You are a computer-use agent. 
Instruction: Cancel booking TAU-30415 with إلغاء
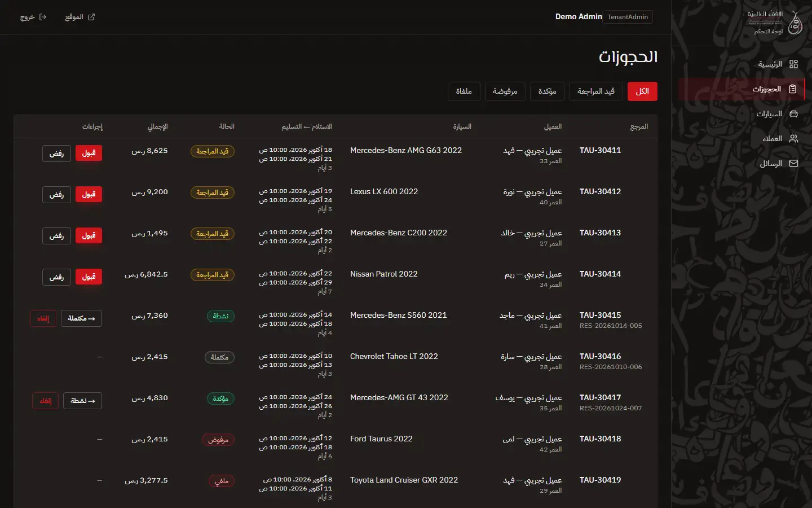pos(43,318)
